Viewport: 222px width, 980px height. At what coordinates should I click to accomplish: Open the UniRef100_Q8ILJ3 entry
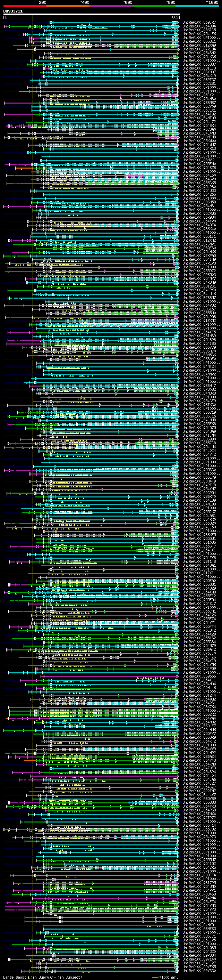pyautogui.click(x=199, y=68)
